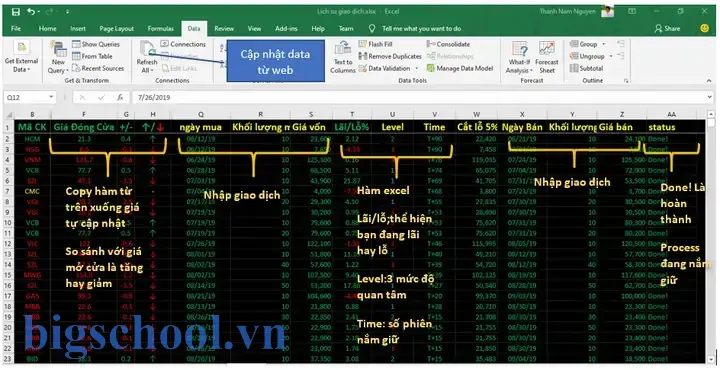Image resolution: width=720 pixels, height=370 pixels.
Task: Click Show Queries in Get & Transform
Action: pos(96,44)
